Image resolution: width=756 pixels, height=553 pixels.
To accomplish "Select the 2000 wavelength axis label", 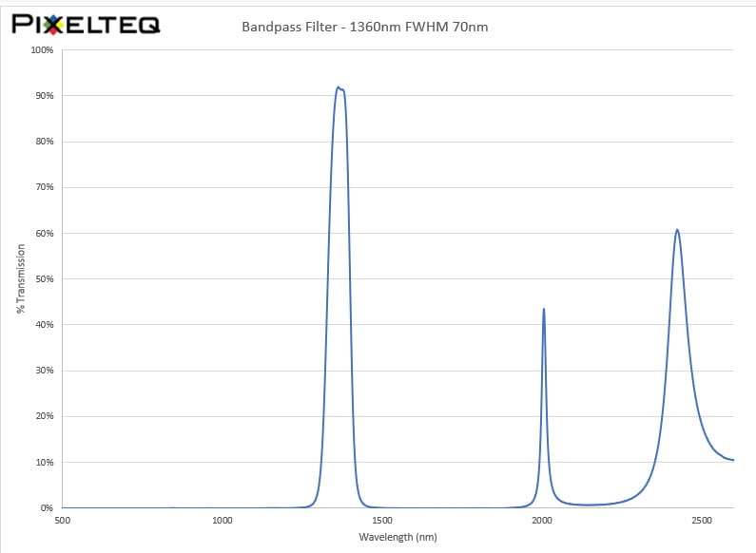I will [x=542, y=521].
